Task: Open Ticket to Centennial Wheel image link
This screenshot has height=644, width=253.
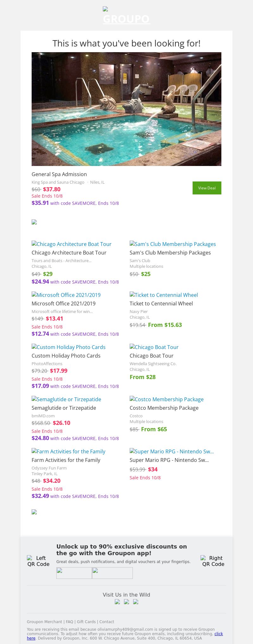Action: click(164, 295)
